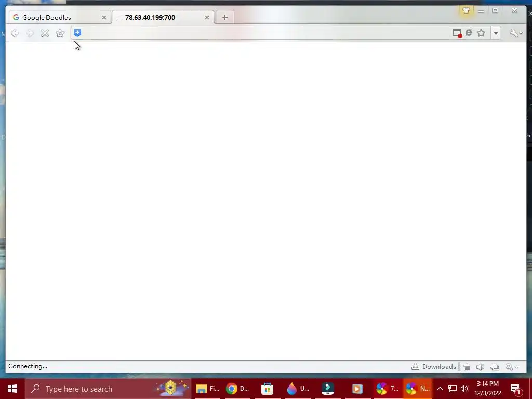Screen dimensions: 532x399
Task: Switch rendering engine via the e icon
Action: click(x=469, y=33)
